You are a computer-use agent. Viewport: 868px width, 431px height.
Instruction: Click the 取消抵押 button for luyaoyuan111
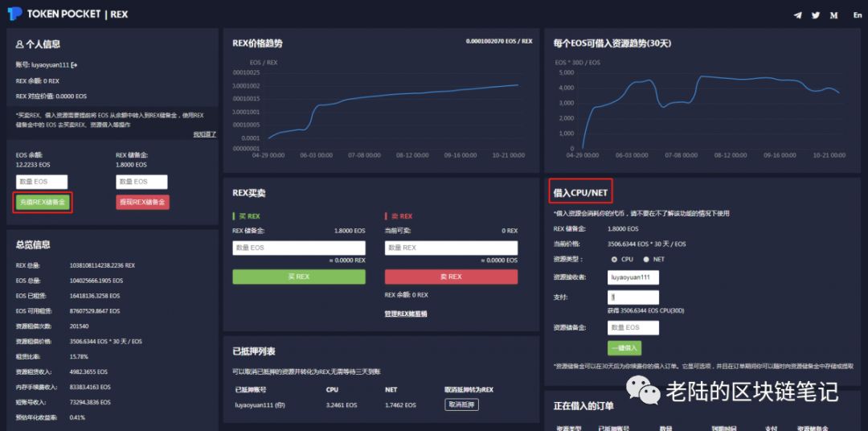[461, 405]
